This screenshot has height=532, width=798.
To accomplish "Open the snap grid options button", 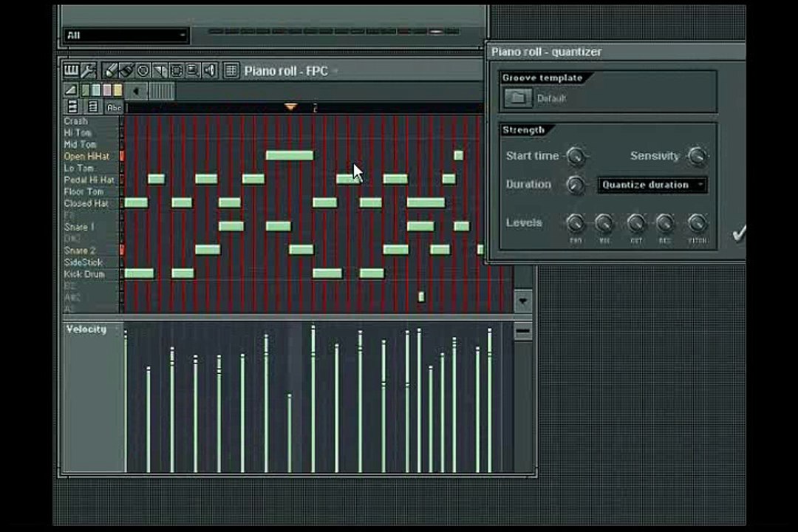I will [231, 71].
